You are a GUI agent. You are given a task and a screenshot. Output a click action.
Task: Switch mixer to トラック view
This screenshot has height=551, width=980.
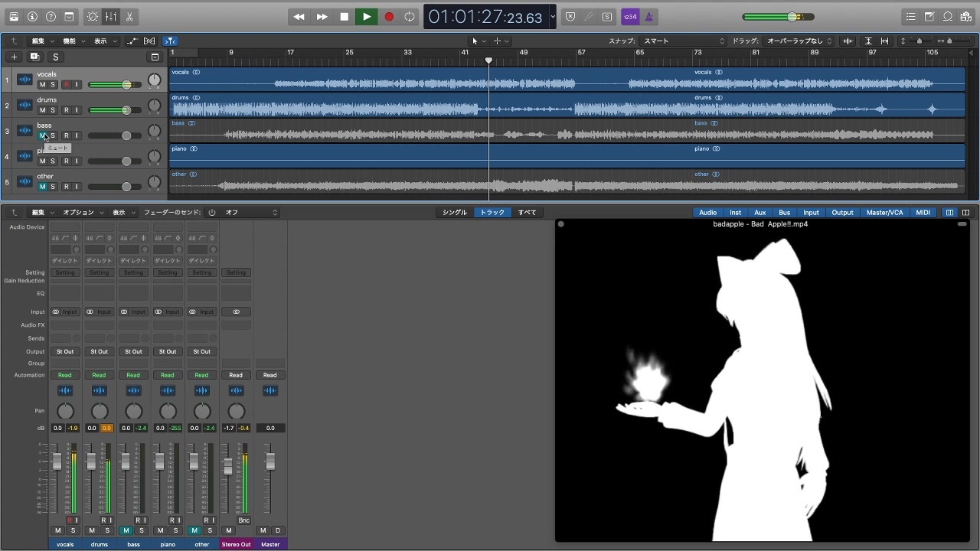coord(492,212)
